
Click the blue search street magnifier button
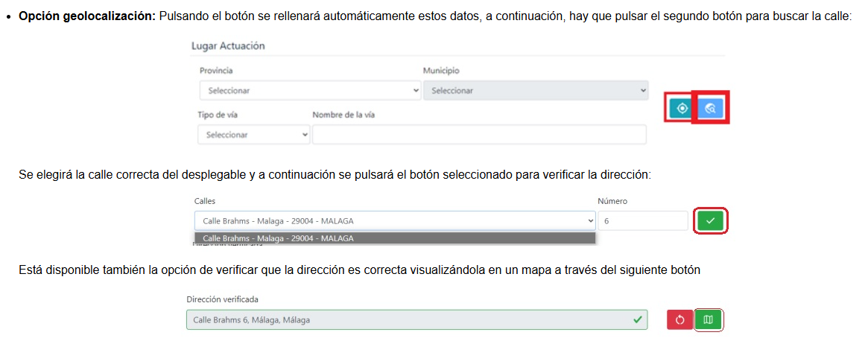710,109
